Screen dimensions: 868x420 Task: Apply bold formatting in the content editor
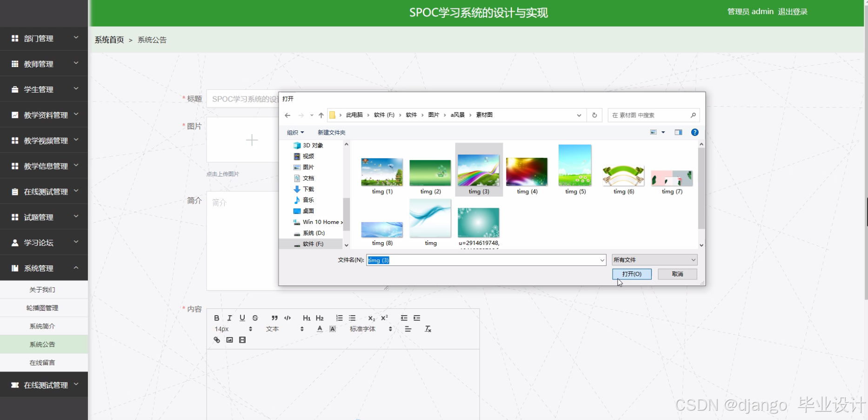coord(216,318)
